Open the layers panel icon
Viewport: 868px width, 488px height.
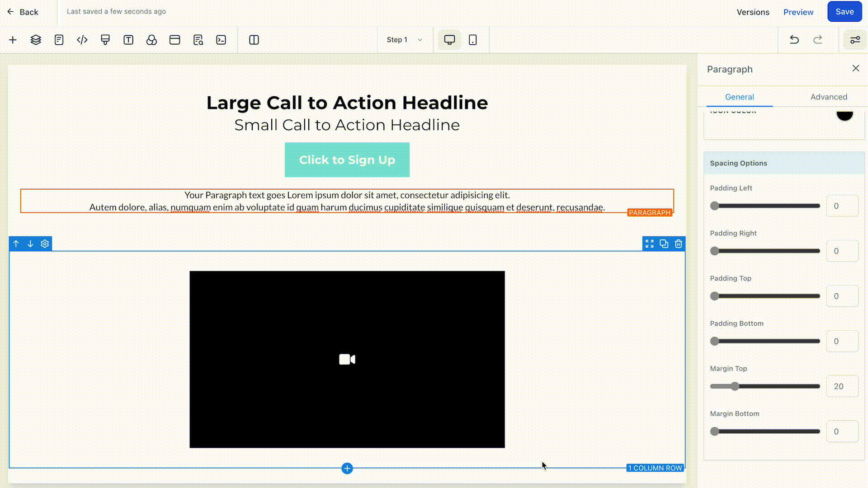click(36, 40)
